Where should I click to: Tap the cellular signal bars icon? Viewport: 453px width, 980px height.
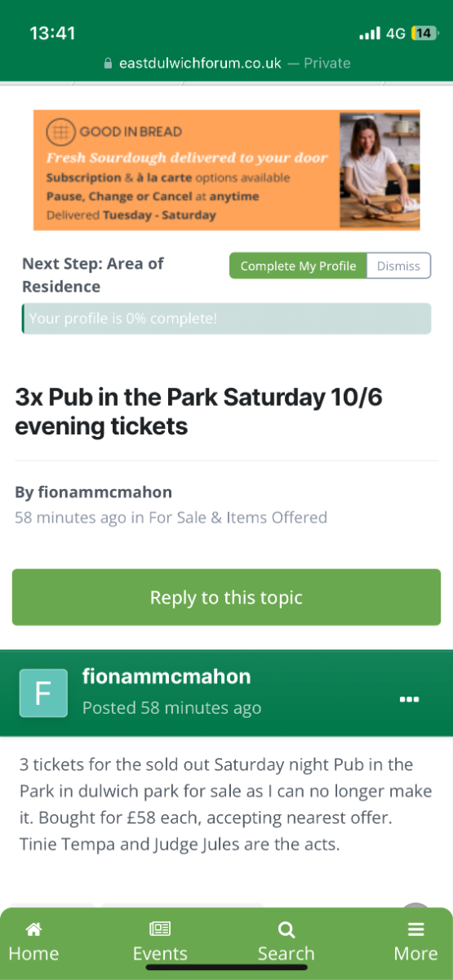[370, 33]
